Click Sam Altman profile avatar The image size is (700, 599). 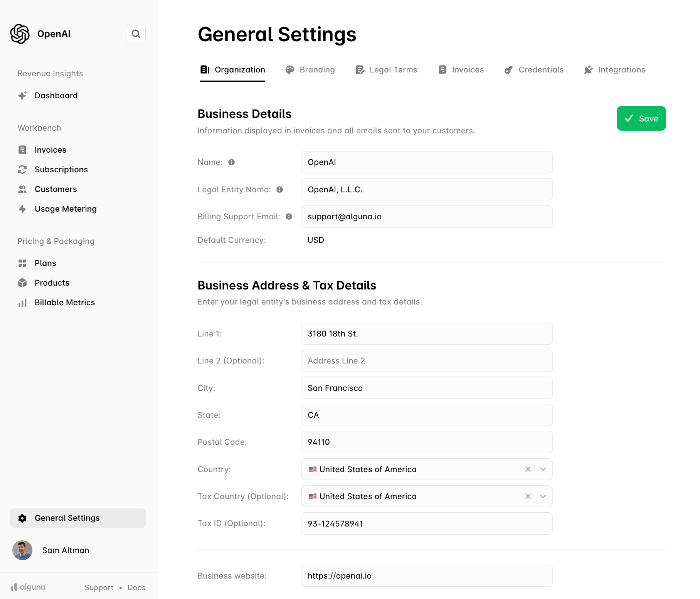[22, 550]
